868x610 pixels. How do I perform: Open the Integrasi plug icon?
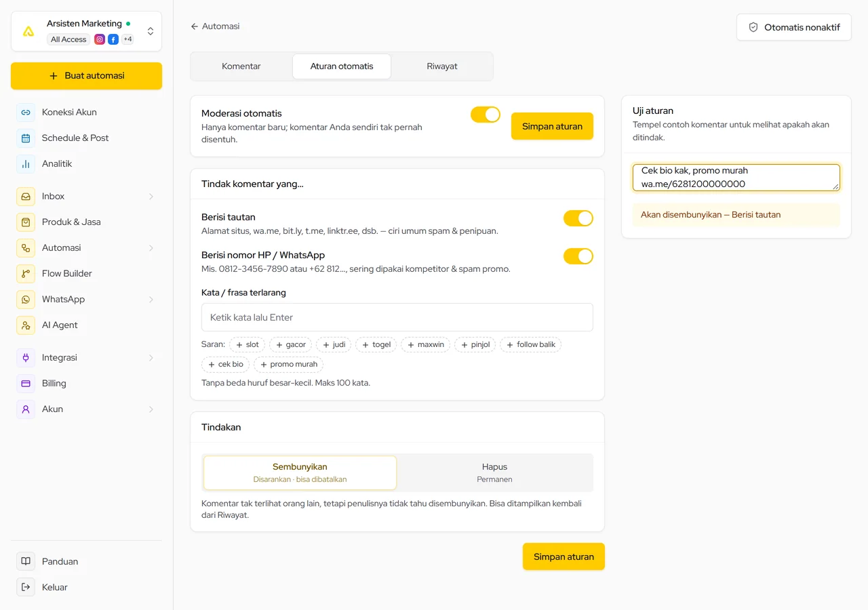(26, 358)
